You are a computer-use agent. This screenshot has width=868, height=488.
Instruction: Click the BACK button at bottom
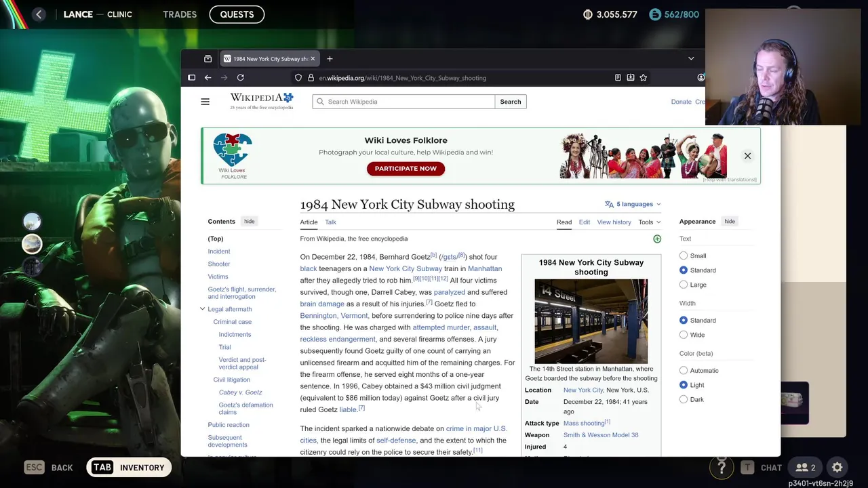tap(49, 468)
